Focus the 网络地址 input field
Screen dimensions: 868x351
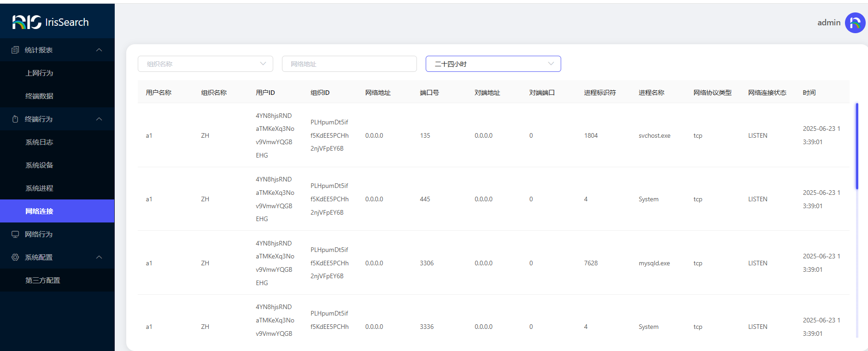(349, 64)
